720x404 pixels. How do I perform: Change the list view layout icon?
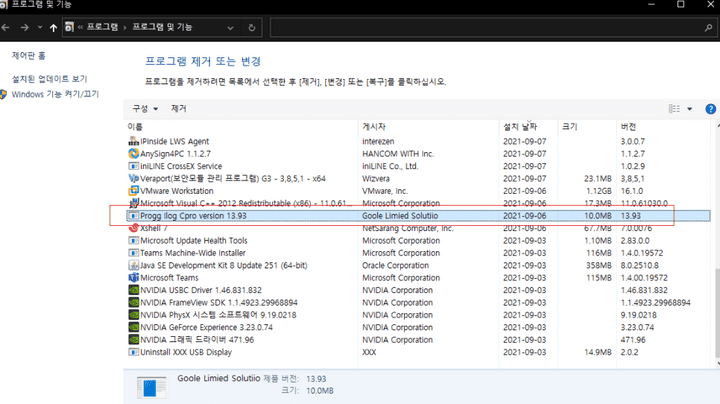point(674,109)
